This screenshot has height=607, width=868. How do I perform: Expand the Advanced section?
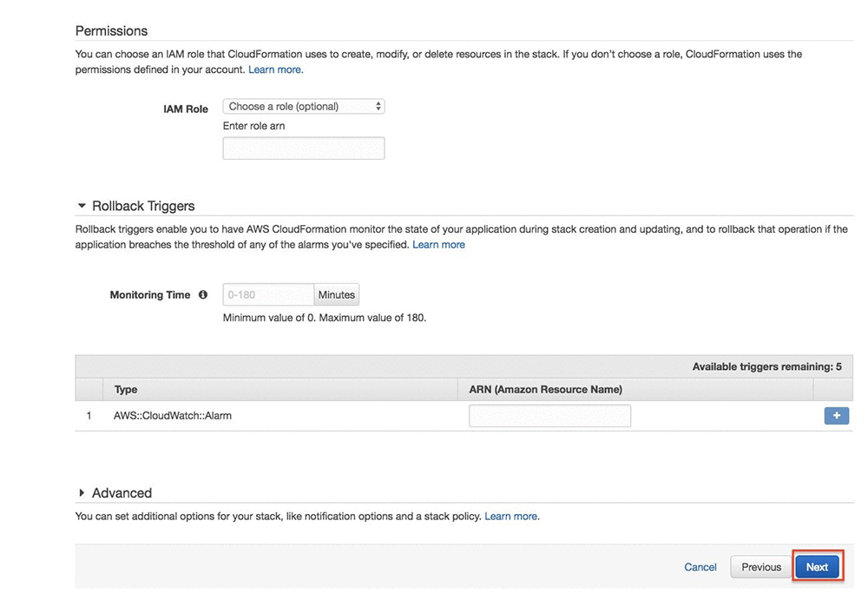[x=82, y=493]
